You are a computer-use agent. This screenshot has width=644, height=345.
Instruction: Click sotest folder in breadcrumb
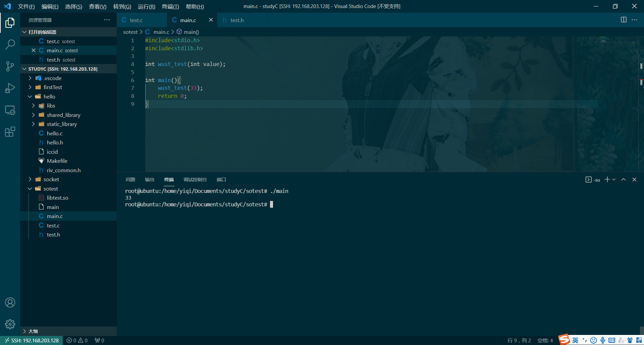tap(130, 32)
